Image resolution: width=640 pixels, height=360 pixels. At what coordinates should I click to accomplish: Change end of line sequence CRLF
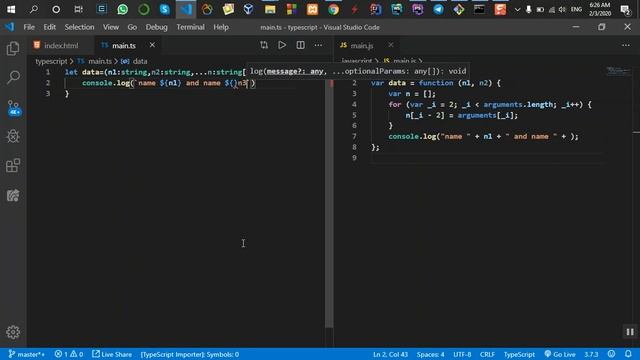click(487, 354)
